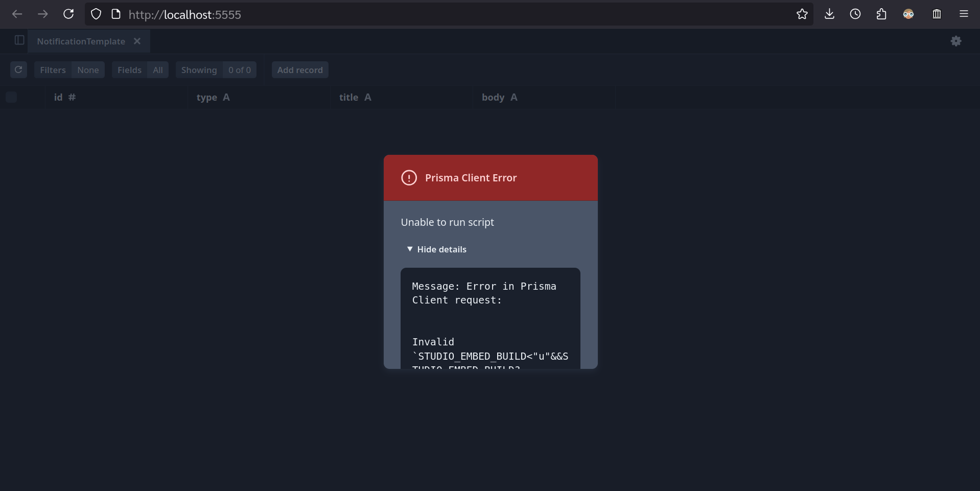Tick the select-all rows checkbox
The height and width of the screenshot is (491, 980).
(x=11, y=97)
